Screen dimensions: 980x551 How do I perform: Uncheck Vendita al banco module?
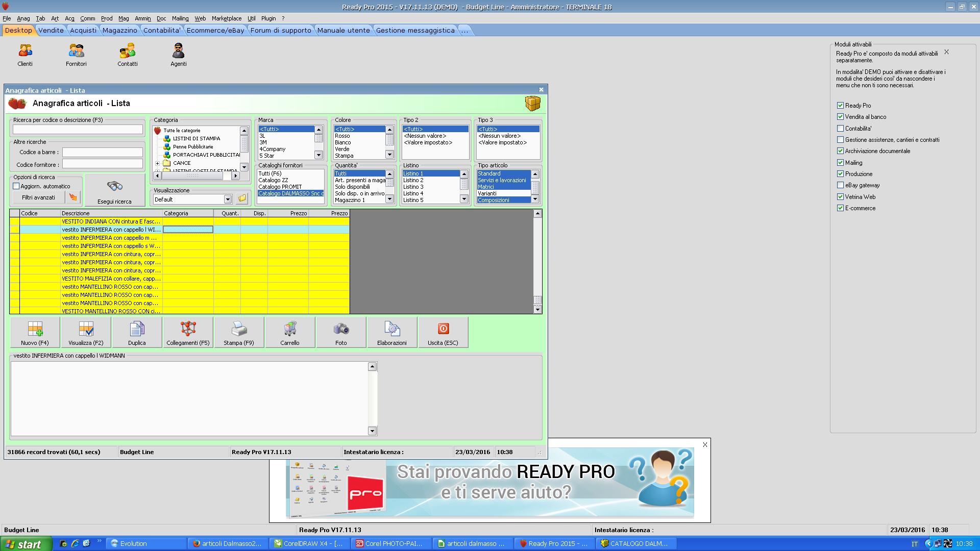pyautogui.click(x=840, y=117)
